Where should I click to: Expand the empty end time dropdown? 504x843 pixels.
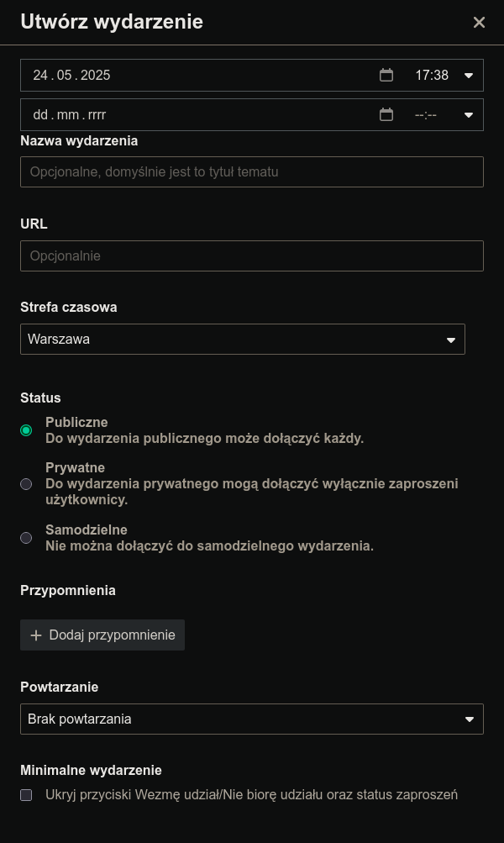[444, 114]
